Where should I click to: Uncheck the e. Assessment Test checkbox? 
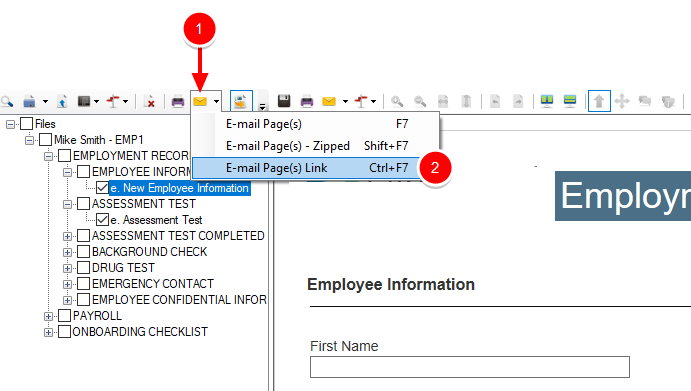(x=102, y=220)
